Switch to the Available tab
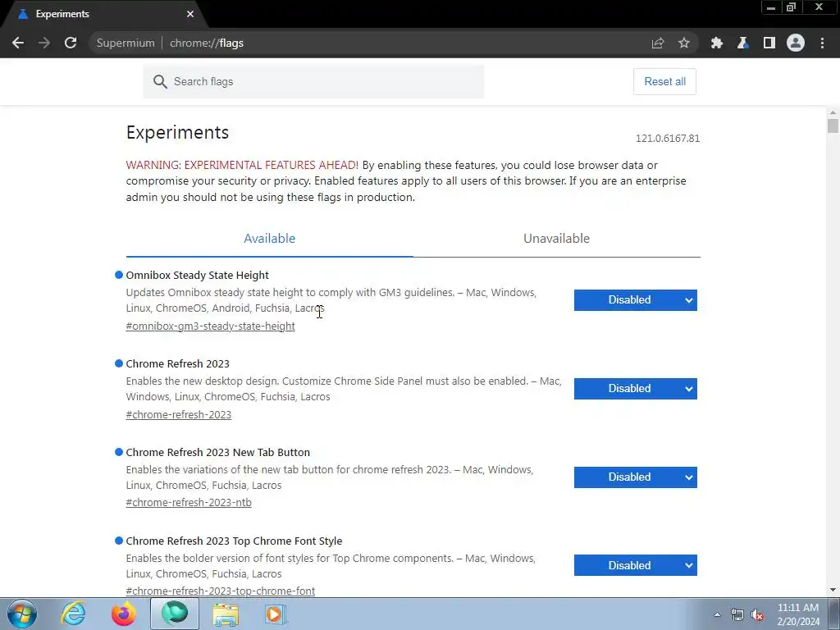Viewport: 840px width, 630px height. click(x=269, y=239)
